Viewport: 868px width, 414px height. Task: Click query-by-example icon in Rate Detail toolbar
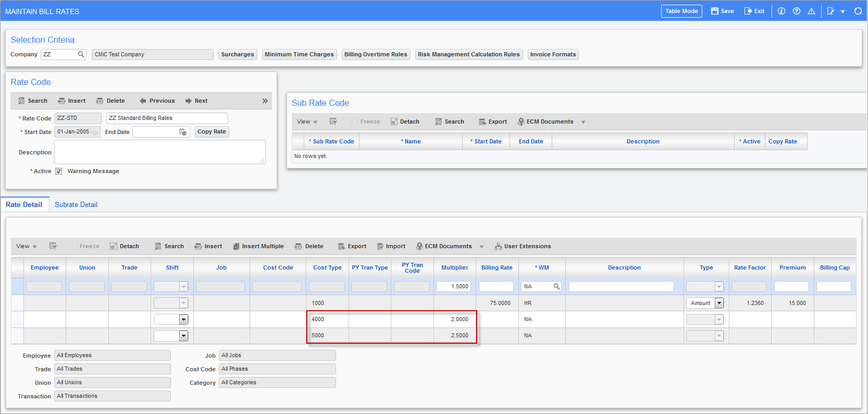click(53, 246)
